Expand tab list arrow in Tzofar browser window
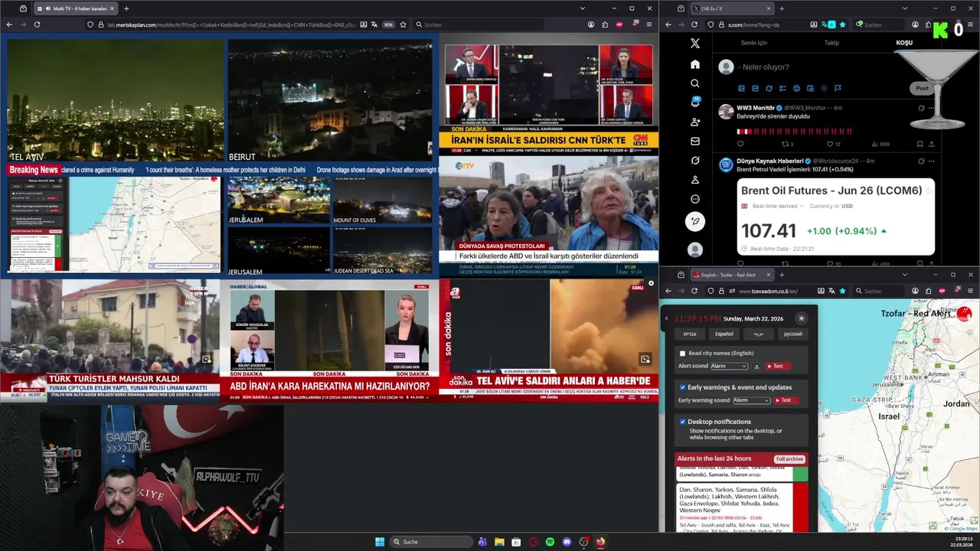This screenshot has height=551, width=980. pos(904,275)
